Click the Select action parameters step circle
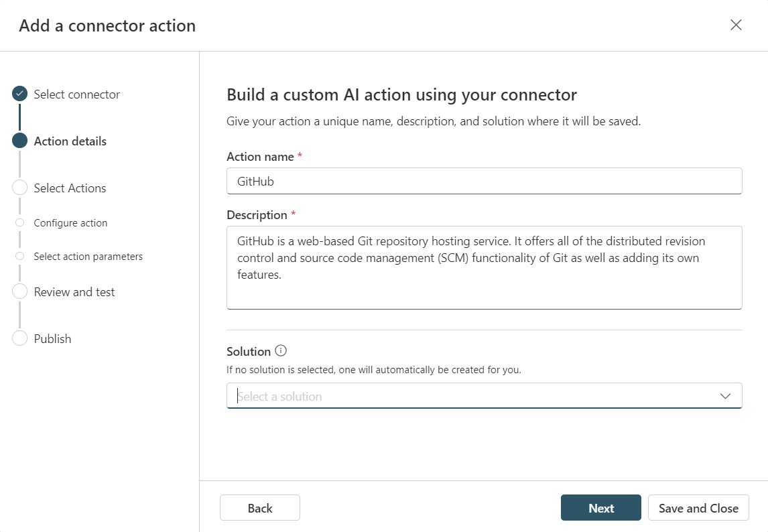 pos(19,257)
